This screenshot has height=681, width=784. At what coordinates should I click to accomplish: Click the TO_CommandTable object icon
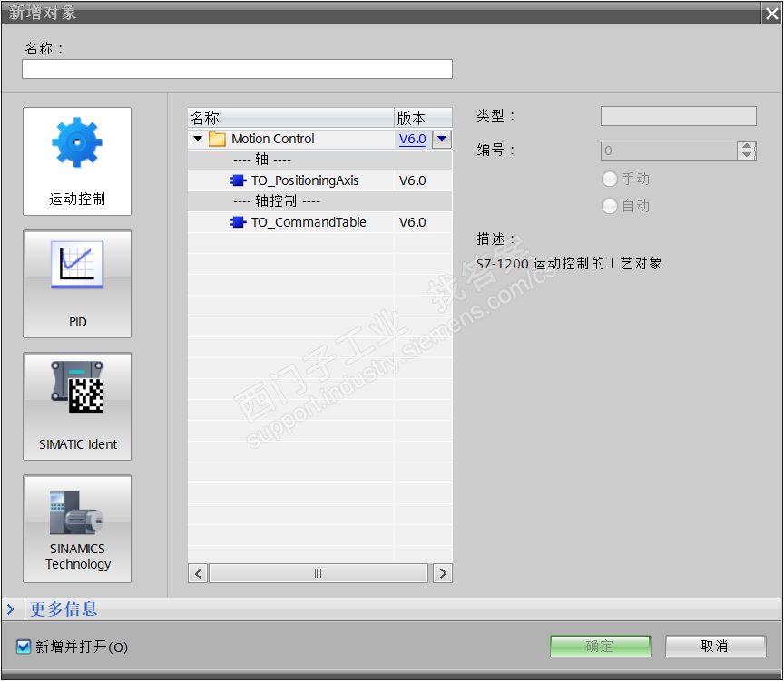(238, 222)
